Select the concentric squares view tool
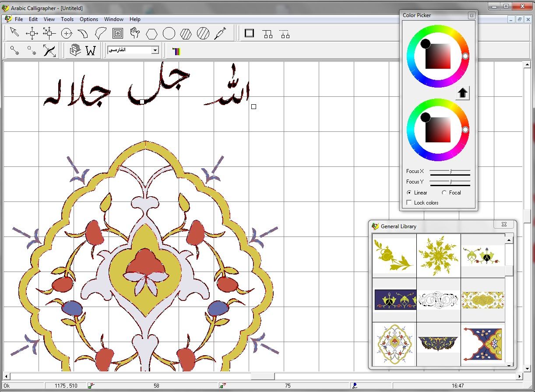The image size is (535, 392). point(117,33)
